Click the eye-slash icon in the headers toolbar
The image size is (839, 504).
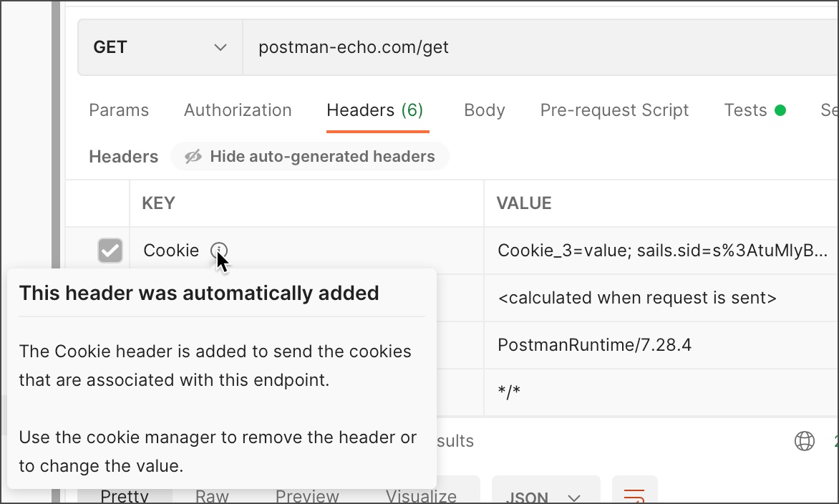[193, 157]
